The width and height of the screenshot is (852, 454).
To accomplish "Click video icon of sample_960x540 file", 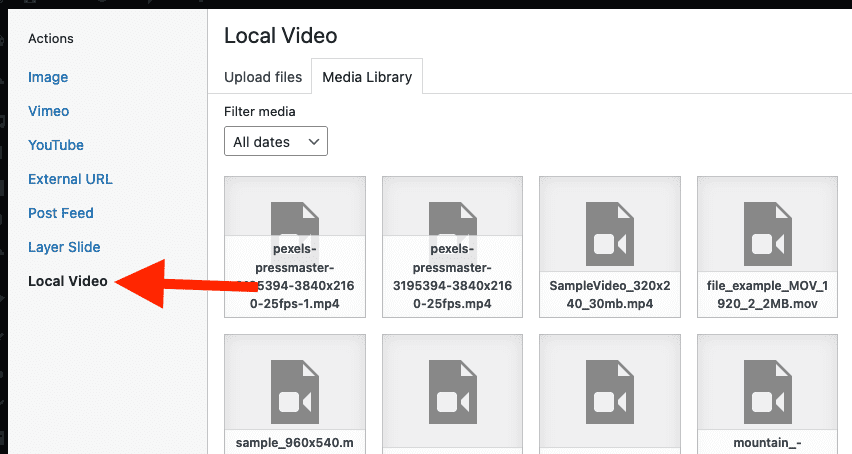I will point(295,392).
